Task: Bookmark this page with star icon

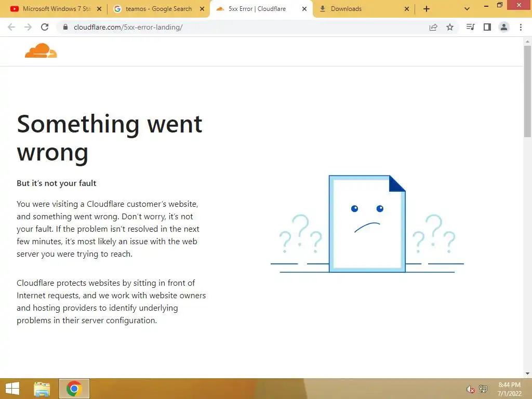Action: pos(450,27)
